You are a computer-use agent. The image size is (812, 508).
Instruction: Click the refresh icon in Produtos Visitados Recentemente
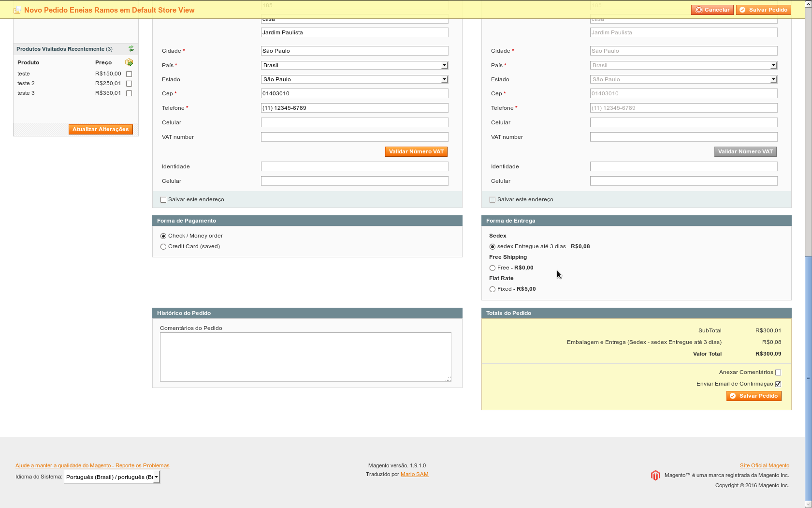click(x=131, y=49)
